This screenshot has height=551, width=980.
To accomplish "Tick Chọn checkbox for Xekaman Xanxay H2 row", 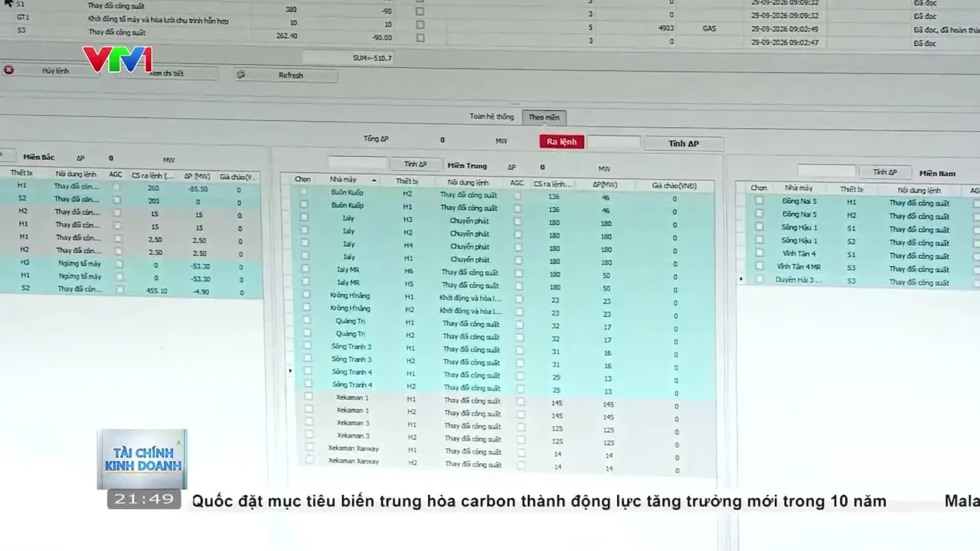I will coord(310,460).
